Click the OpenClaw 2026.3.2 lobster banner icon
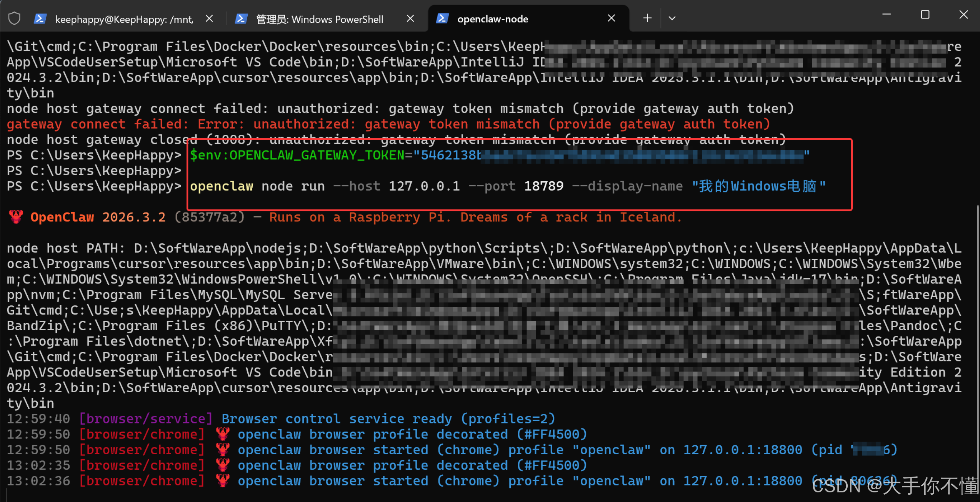Screen dimensions: 980x502 pyautogui.click(x=16, y=217)
